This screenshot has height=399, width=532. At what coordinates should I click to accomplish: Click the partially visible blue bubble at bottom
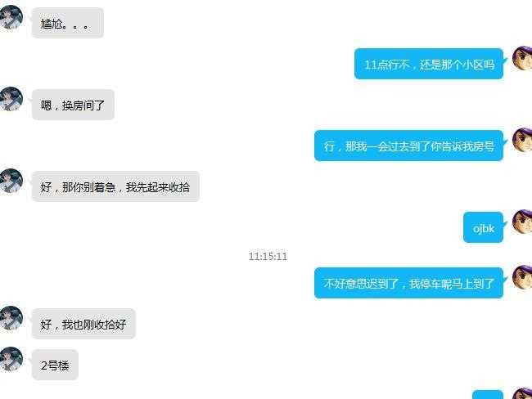pos(488,395)
